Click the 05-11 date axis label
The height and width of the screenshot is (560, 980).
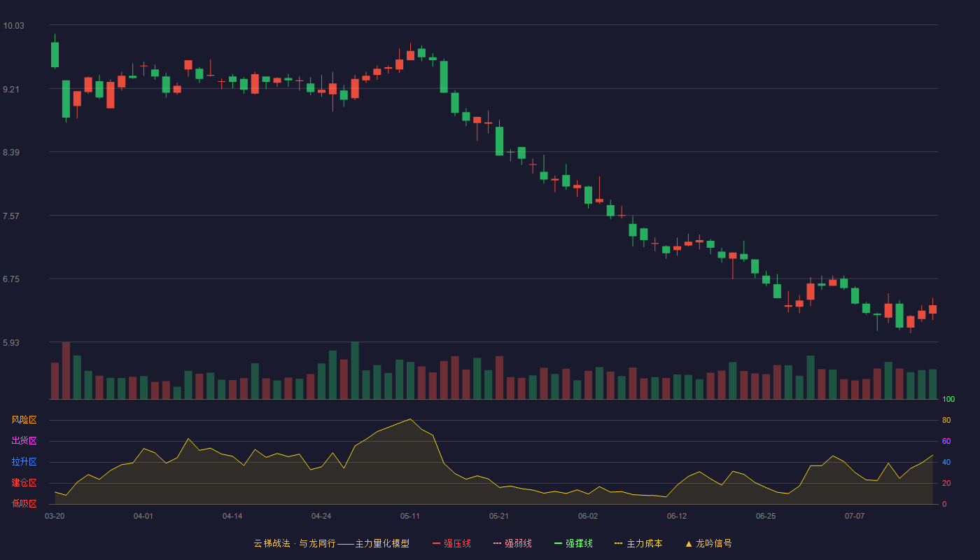[410, 516]
